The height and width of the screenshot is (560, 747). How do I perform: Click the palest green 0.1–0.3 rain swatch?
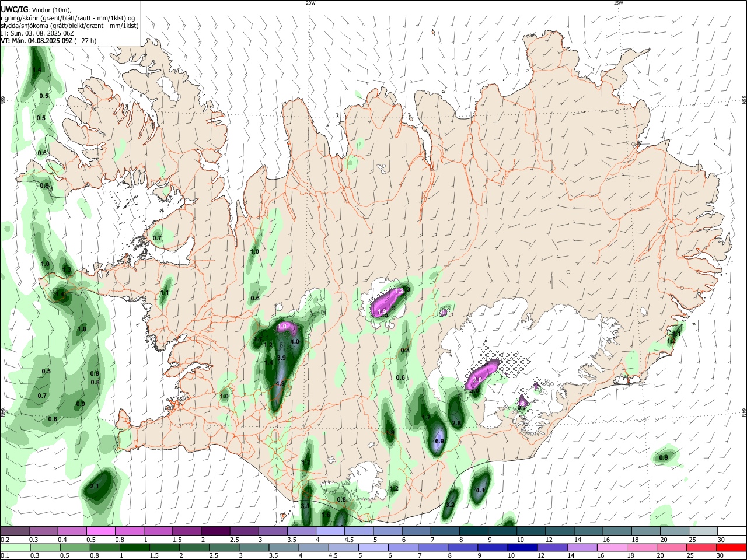pyautogui.click(x=15, y=547)
